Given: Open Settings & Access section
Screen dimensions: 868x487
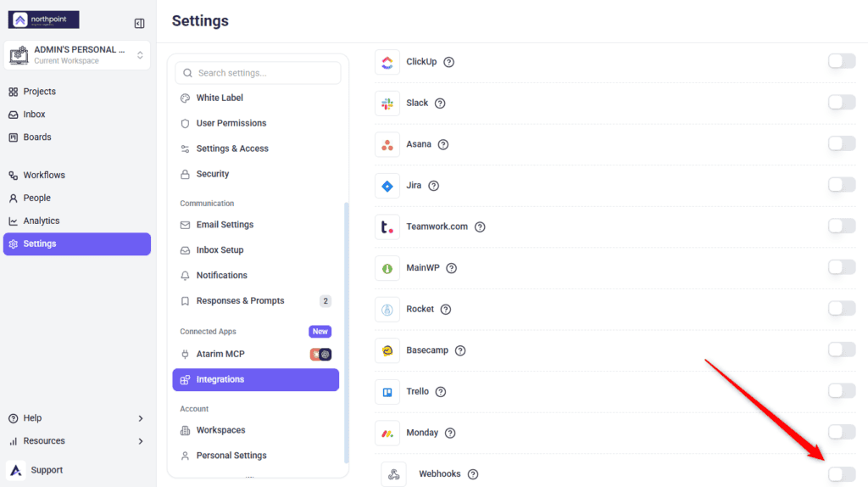Looking at the screenshot, I should click(256, 148).
